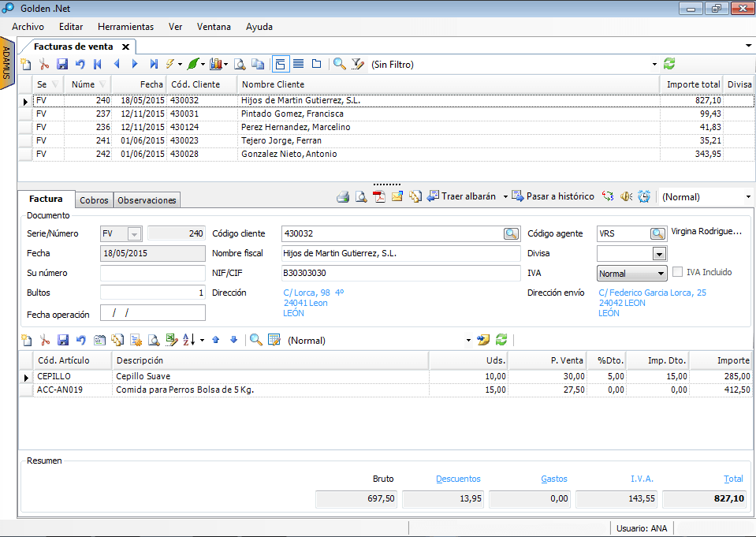Click the envelope email icon
The image size is (756, 537).
click(397, 196)
